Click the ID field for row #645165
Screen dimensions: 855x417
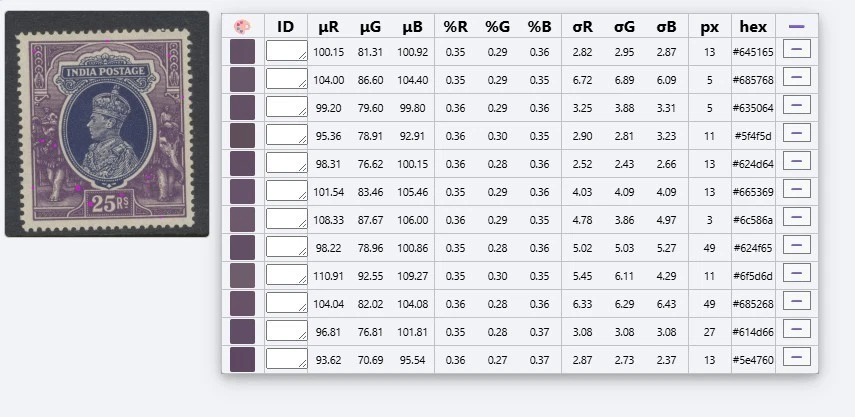(x=286, y=51)
